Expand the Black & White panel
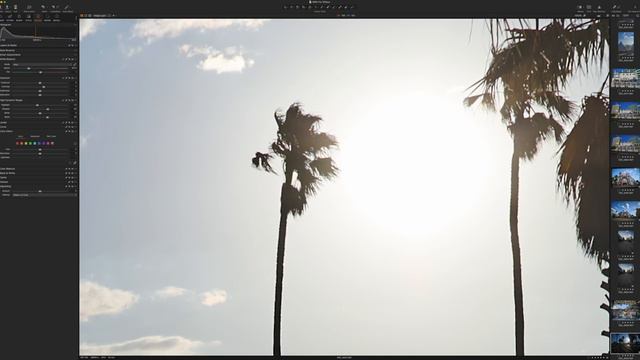 [7, 173]
